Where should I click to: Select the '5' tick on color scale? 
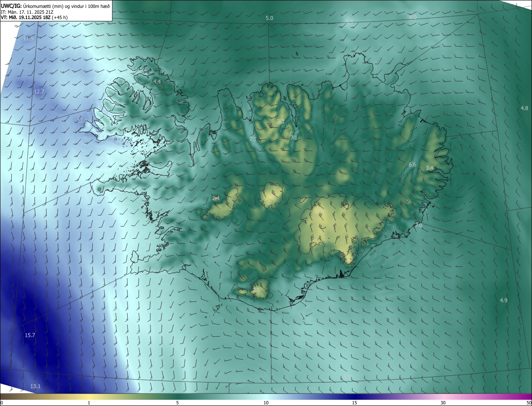click(x=177, y=403)
